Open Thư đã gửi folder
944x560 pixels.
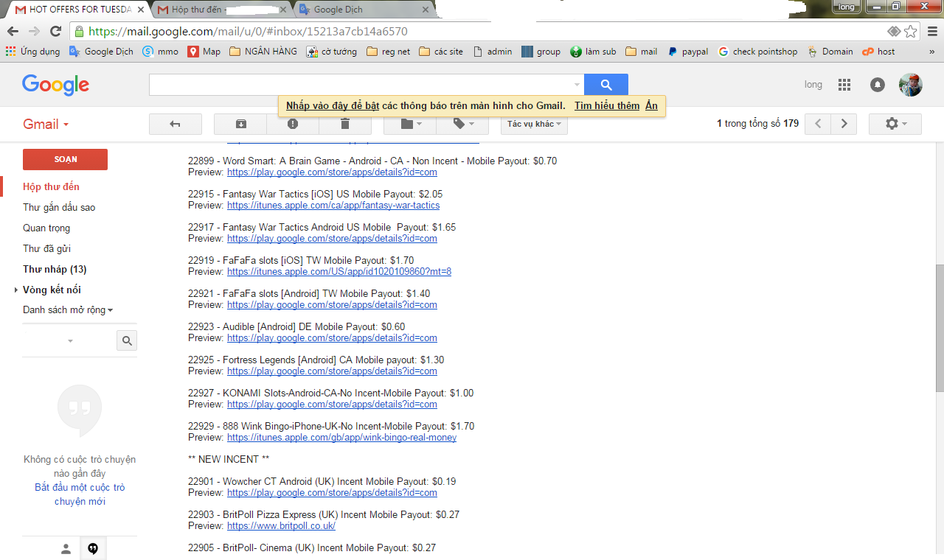(46, 248)
